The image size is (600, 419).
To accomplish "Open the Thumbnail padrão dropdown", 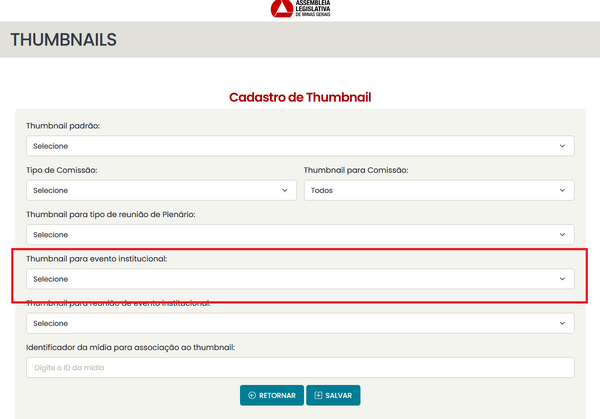I will tap(300, 146).
